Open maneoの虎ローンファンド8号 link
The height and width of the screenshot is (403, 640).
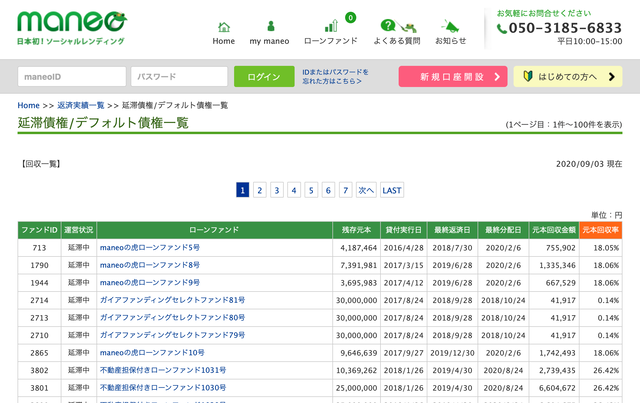click(150, 265)
